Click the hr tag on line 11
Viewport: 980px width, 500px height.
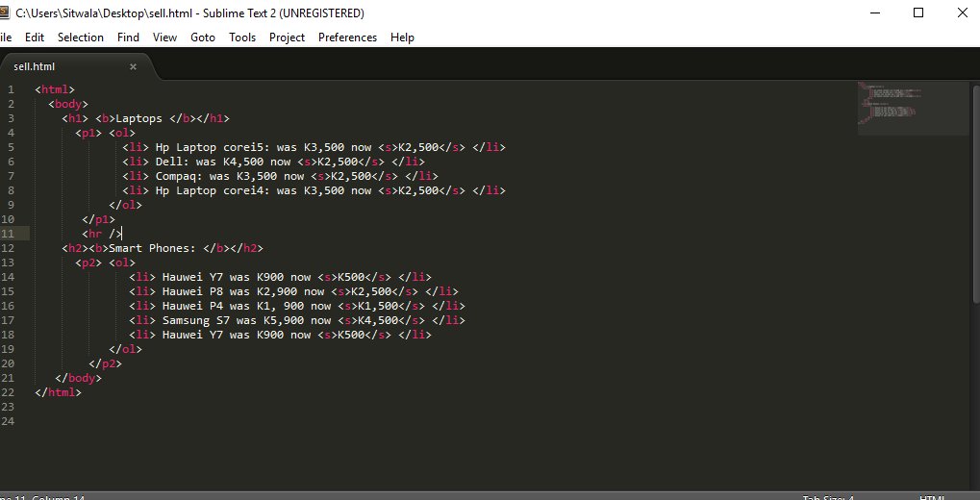(x=103, y=234)
